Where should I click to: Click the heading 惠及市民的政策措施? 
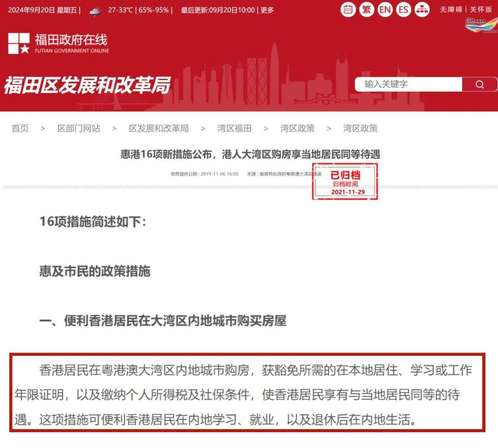point(95,271)
